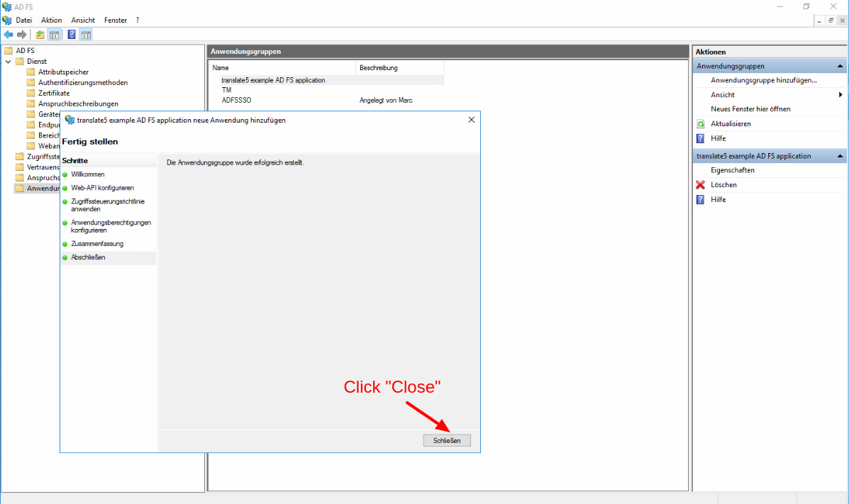The image size is (849, 504).
Task: Click the up-one-level folder toolbar icon
Action: pyautogui.click(x=40, y=35)
